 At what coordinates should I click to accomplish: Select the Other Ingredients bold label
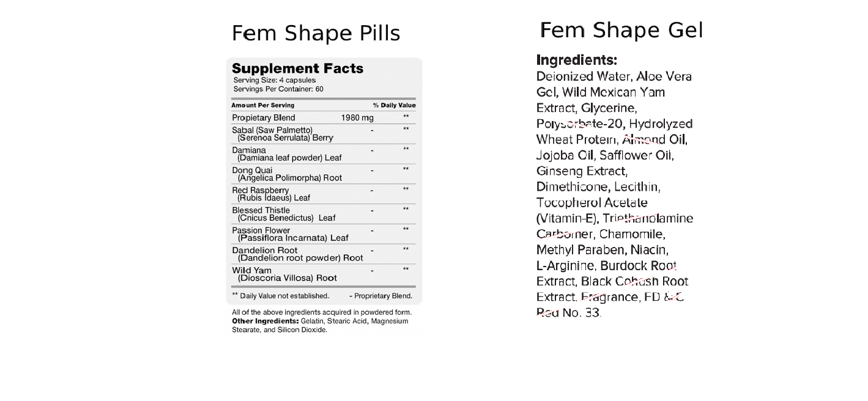pos(265,321)
